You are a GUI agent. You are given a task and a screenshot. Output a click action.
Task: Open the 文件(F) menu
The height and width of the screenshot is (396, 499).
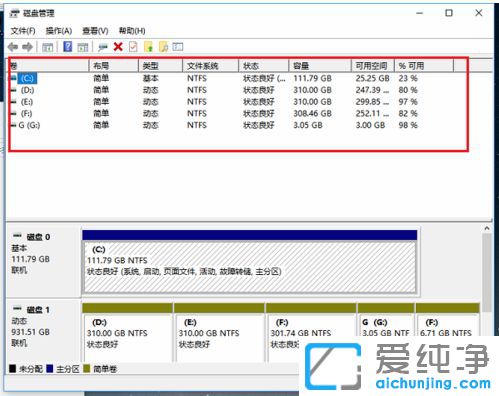(23, 31)
